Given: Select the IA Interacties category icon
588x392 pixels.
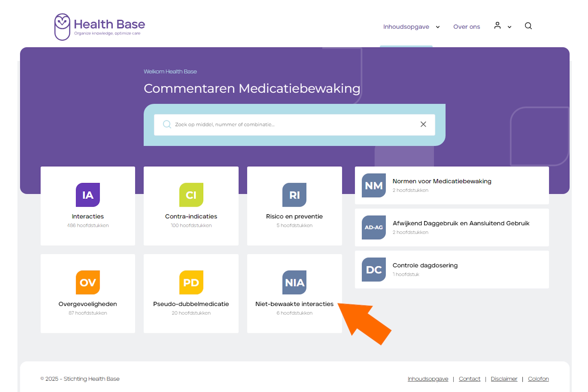Looking at the screenshot, I should pyautogui.click(x=88, y=195).
